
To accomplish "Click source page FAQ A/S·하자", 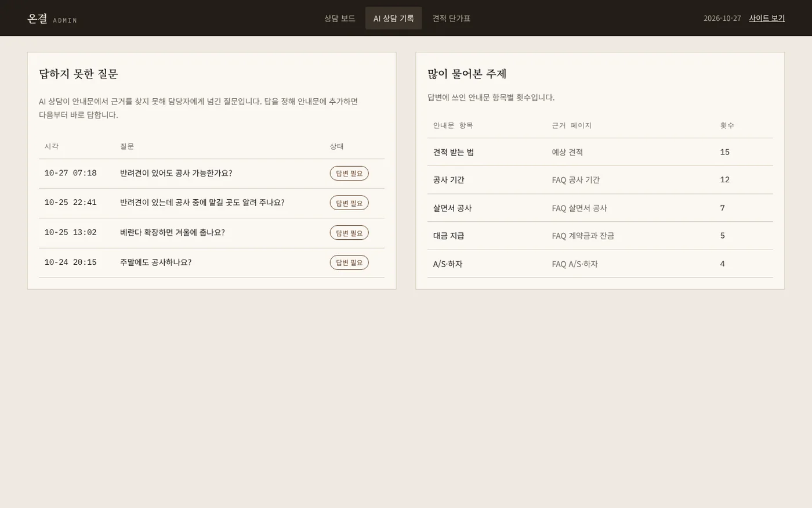I will pos(575,264).
